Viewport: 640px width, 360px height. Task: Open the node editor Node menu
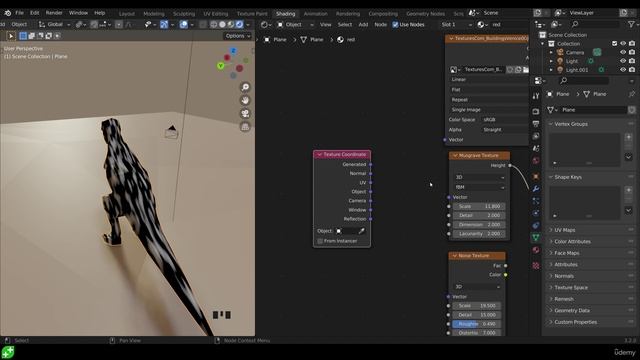(x=380, y=24)
